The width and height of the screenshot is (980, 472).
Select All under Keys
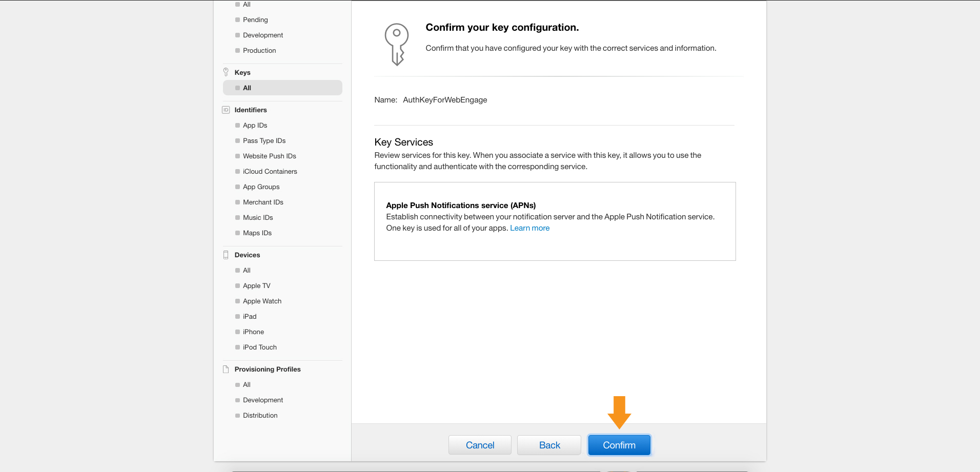(x=247, y=88)
